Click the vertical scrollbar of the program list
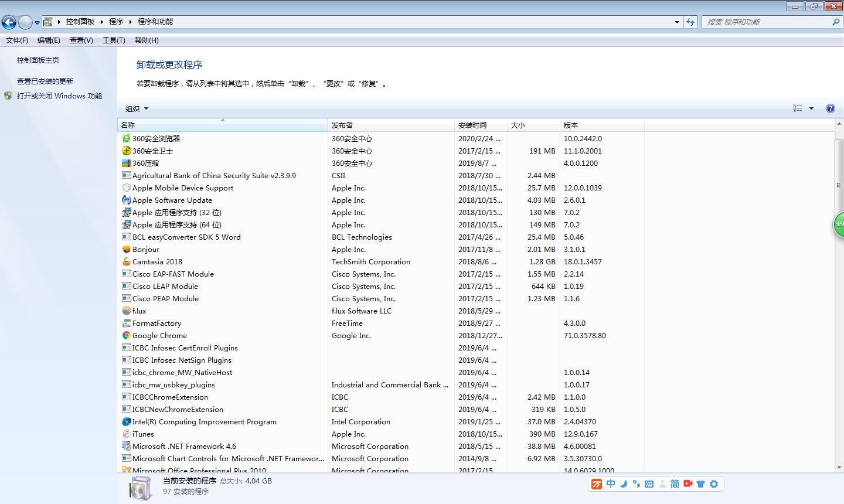This screenshot has width=844, height=504. [839, 185]
